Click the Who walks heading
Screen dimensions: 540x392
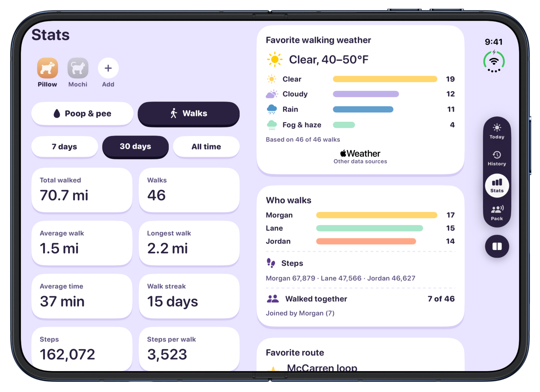click(x=289, y=200)
